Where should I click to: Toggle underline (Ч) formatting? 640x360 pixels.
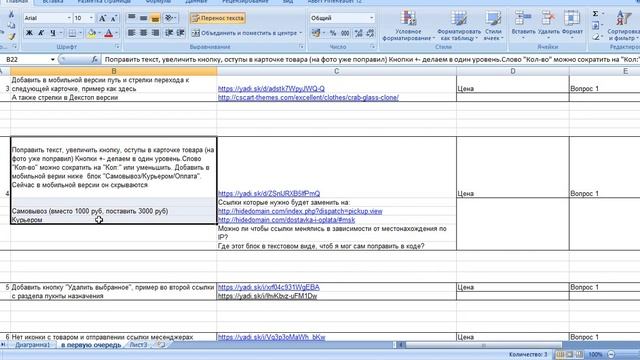53,33
